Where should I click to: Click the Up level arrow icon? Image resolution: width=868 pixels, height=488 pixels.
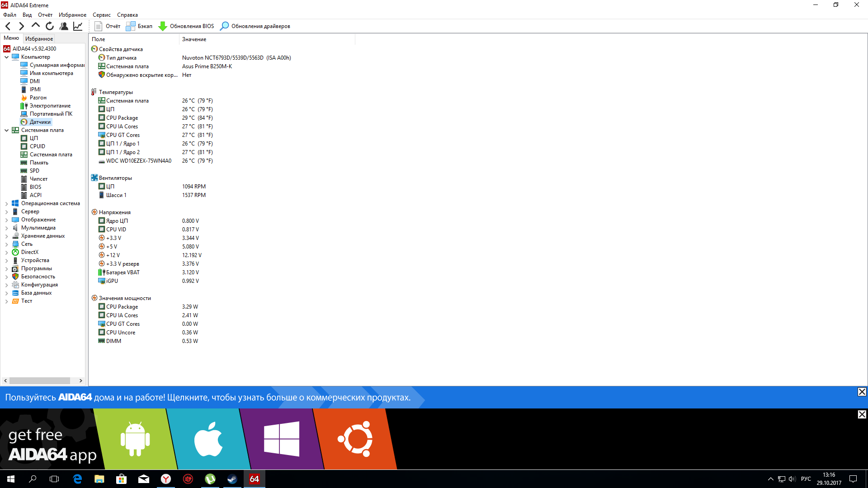click(x=36, y=26)
